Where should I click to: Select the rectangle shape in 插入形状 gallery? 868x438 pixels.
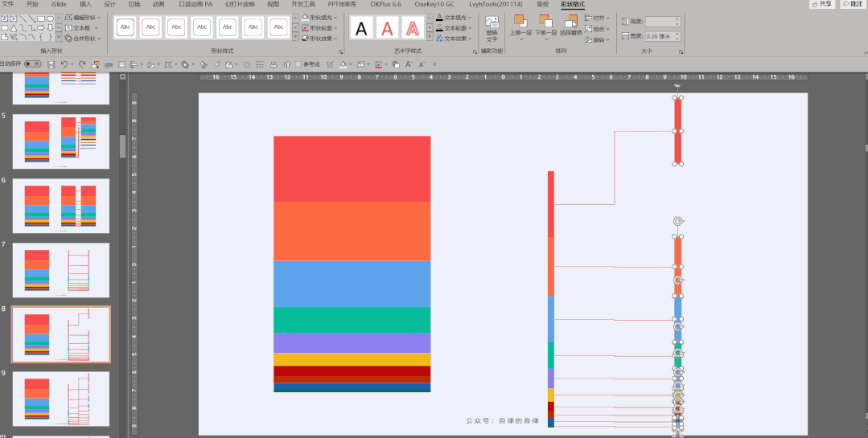pyautogui.click(x=41, y=18)
